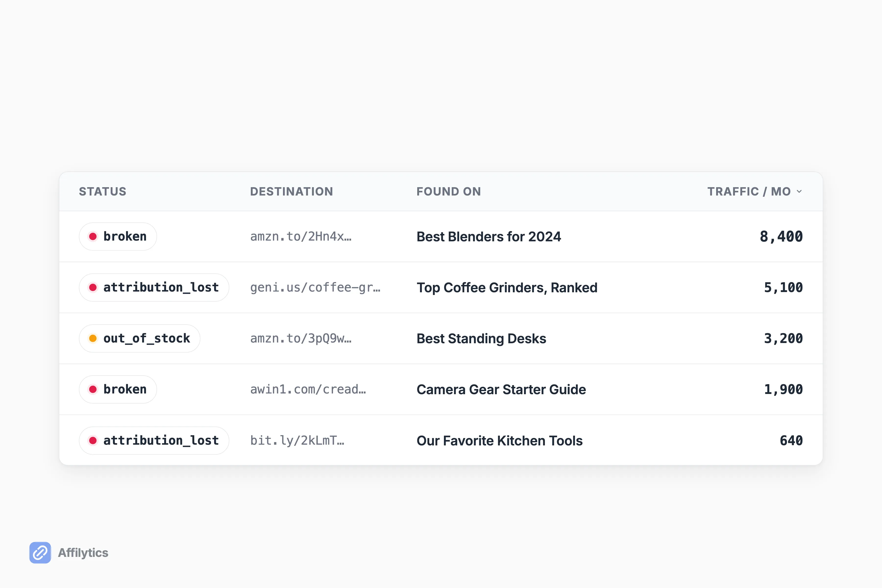
Task: Click the out_of_stock status badge
Action: coord(139,339)
